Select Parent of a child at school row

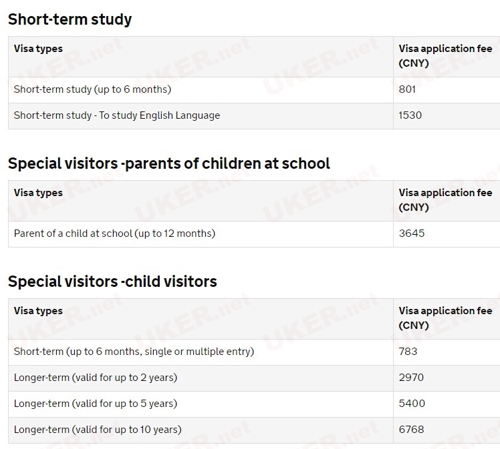pos(254,234)
